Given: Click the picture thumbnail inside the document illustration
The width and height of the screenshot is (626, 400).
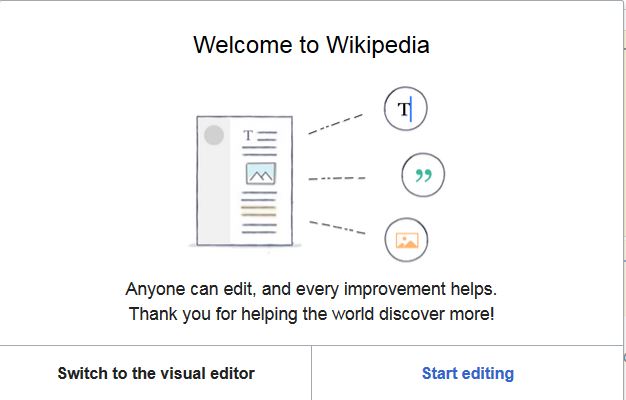Looking at the screenshot, I should click(x=261, y=173).
